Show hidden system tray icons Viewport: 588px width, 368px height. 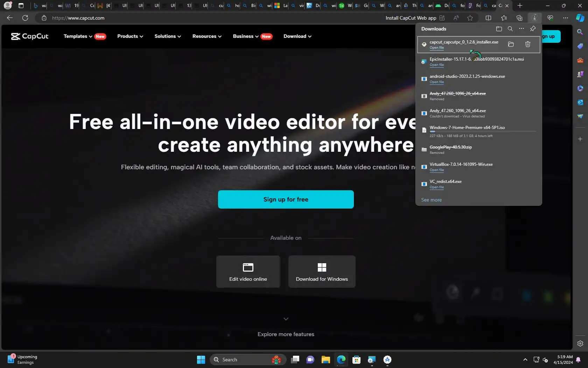[525, 360]
